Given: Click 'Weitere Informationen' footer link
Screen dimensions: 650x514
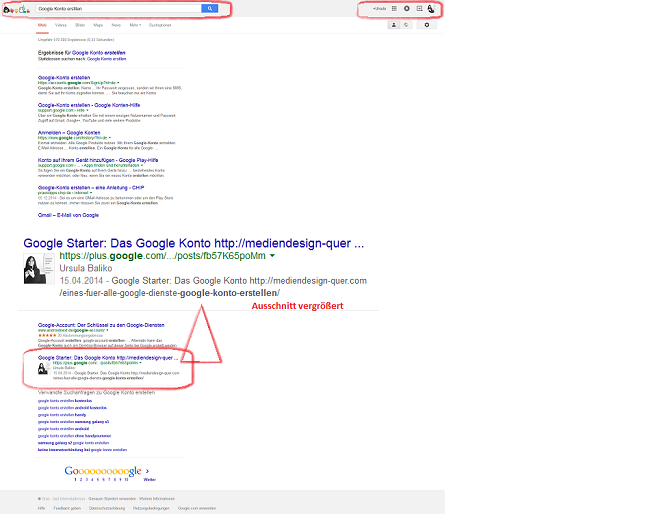Looking at the screenshot, I should tap(157, 499).
